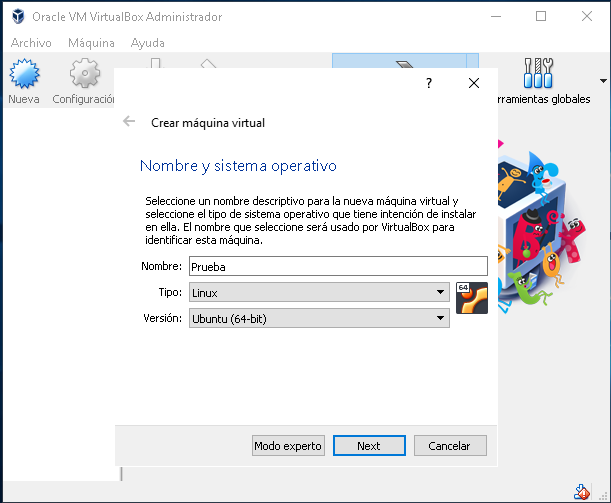Click the wizard back arrow

click(x=129, y=122)
